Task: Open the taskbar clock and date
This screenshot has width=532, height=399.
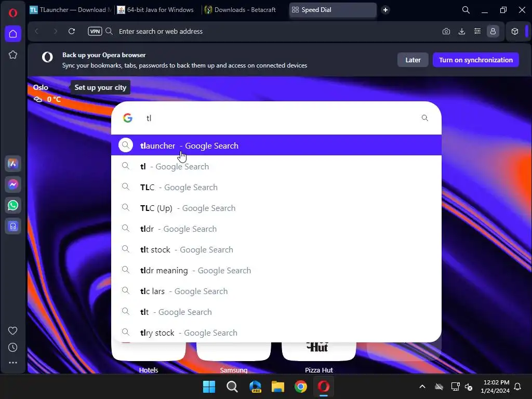Action: click(495, 387)
